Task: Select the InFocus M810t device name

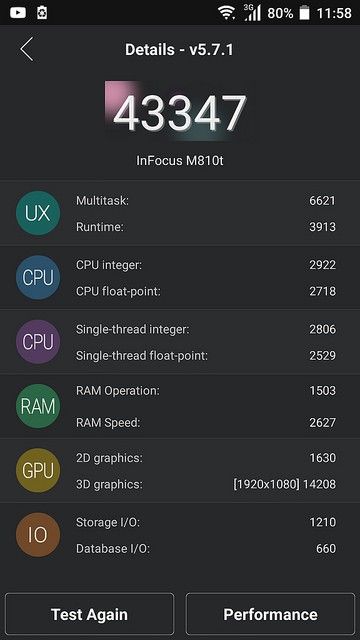Action: pos(180,160)
